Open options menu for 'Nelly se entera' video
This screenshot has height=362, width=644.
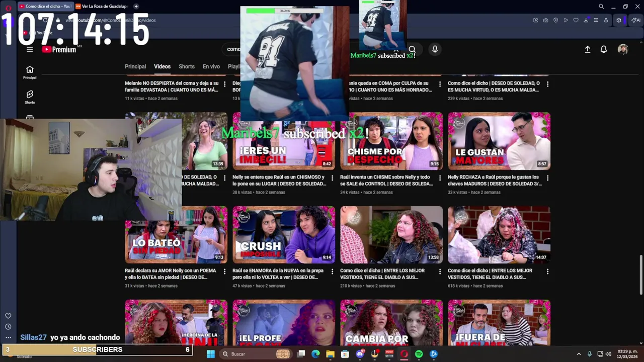click(x=332, y=178)
